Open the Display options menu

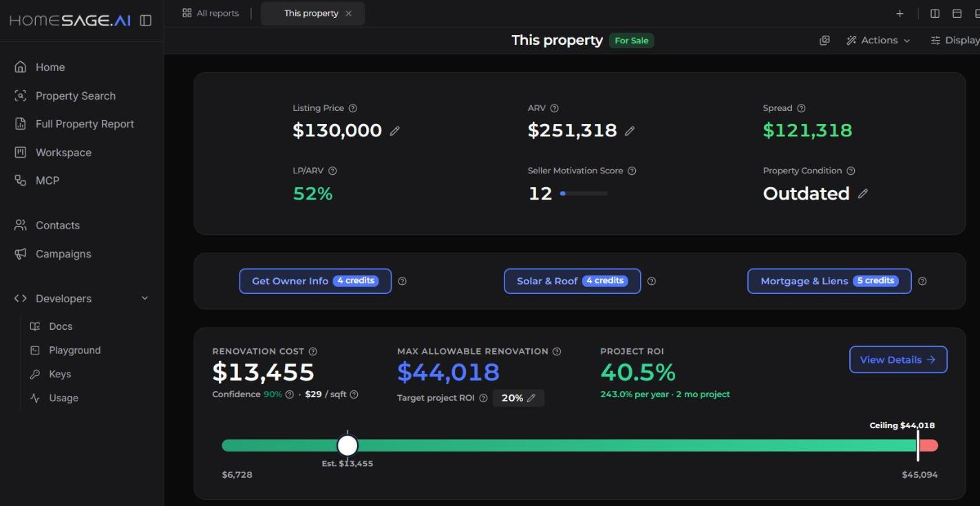click(955, 41)
